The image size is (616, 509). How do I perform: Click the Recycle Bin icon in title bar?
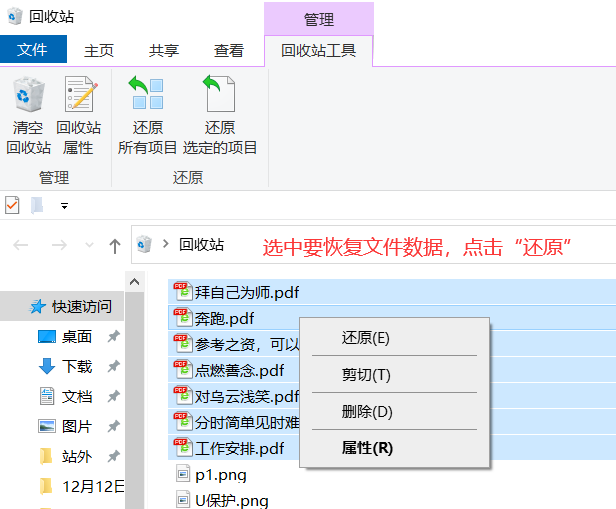(x=15, y=16)
